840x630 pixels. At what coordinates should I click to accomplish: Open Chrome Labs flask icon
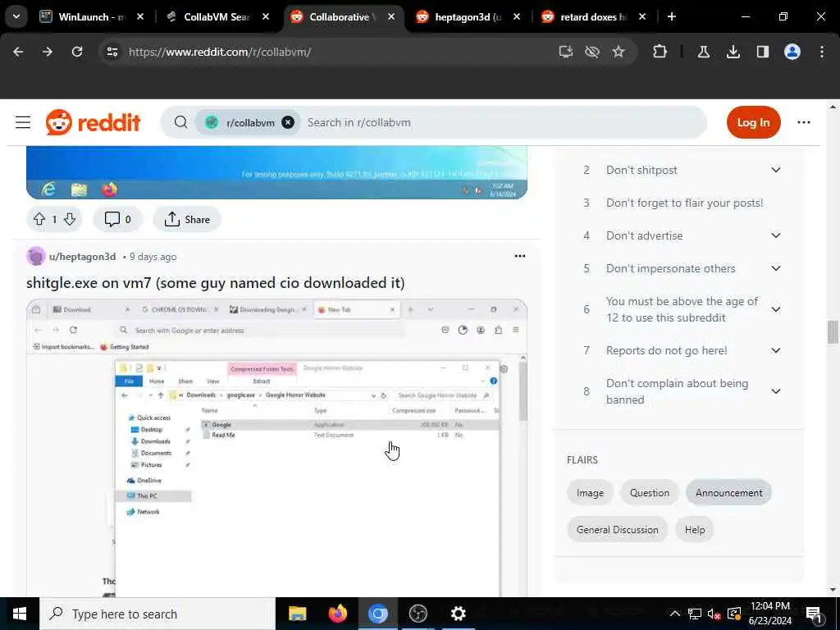tap(703, 52)
